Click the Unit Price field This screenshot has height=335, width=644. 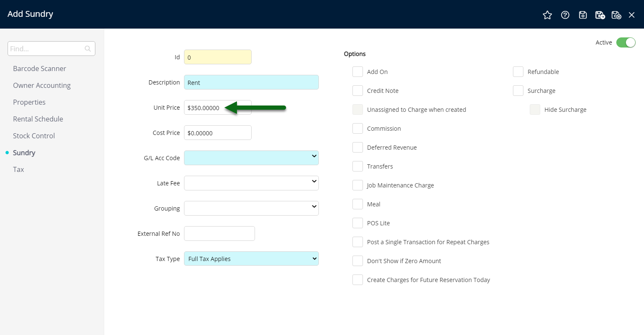tap(218, 108)
